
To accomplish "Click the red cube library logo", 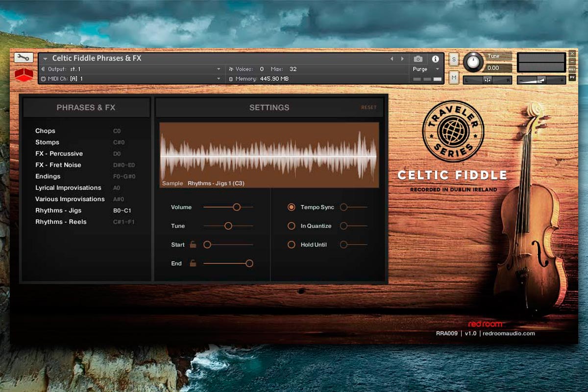I will coord(24,74).
